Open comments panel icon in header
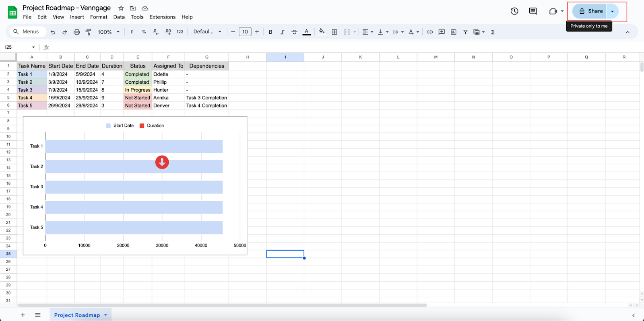Screen dimensions: 644x321 [533, 11]
